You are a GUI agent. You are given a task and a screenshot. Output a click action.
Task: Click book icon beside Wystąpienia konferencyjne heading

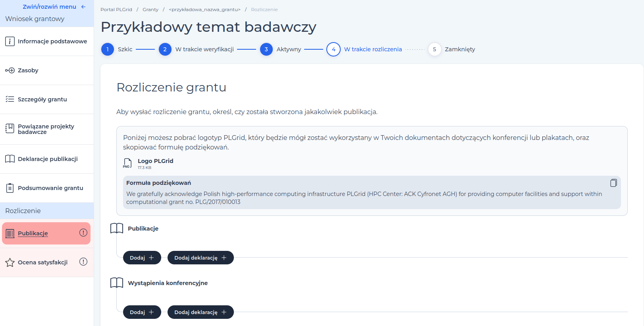(117, 283)
